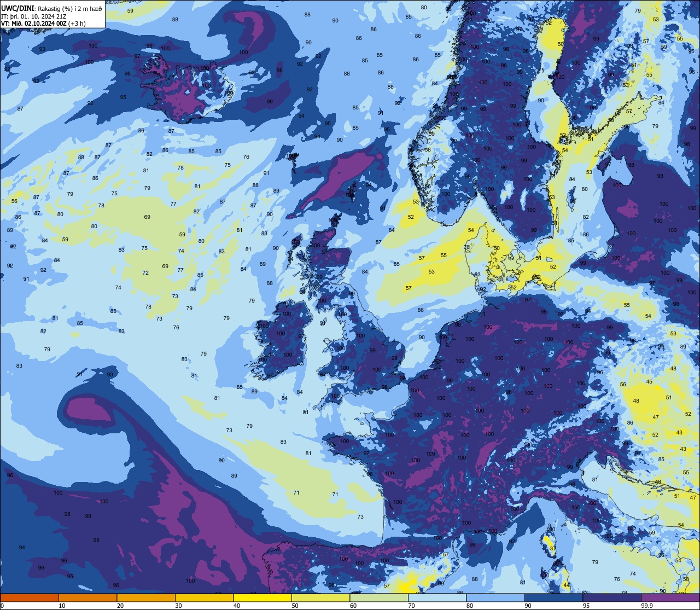Screen dimensions: 700x610
Task: Click the '45' humidity value on the map
Action: pyautogui.click(x=649, y=382)
